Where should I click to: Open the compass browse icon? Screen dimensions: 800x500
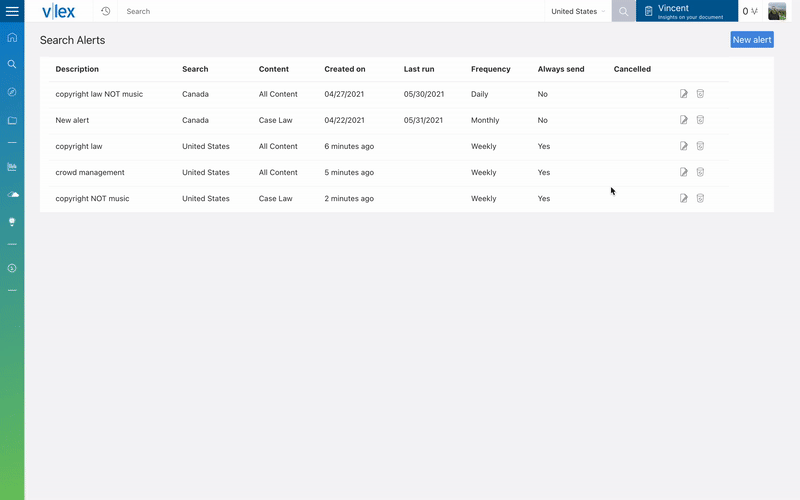pyautogui.click(x=12, y=92)
